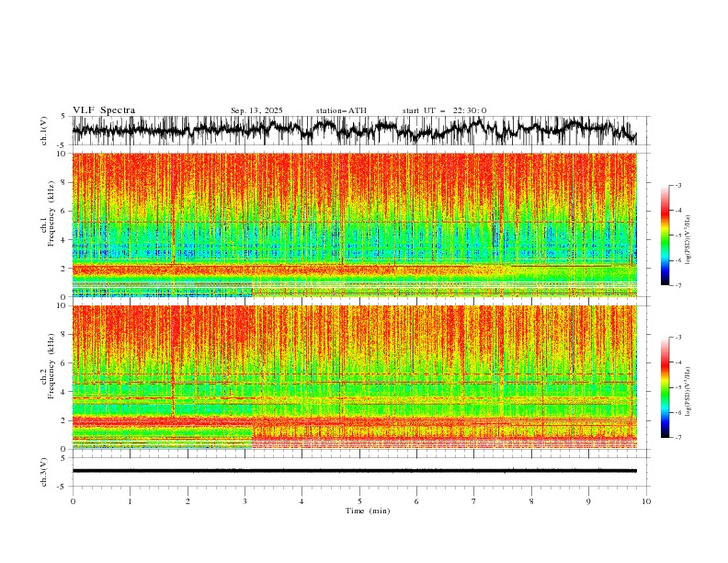The height and width of the screenshot is (563, 728).
Task: Click the "-7" tick on ch.2 colorbar
Action: tap(677, 437)
